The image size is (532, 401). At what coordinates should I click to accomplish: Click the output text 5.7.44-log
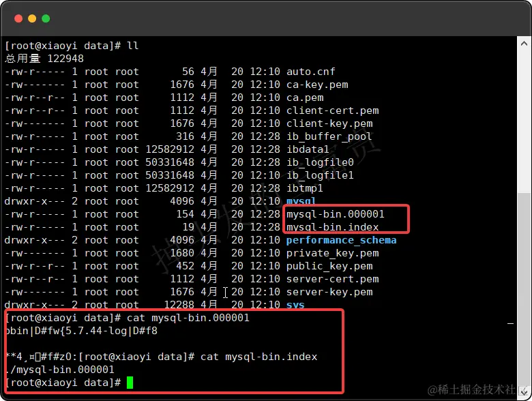(96, 331)
